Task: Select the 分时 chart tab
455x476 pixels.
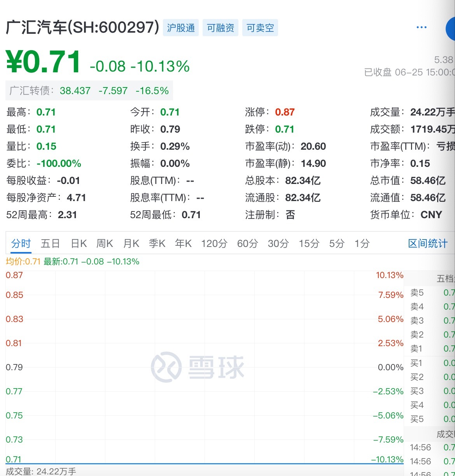Action: pyautogui.click(x=21, y=244)
